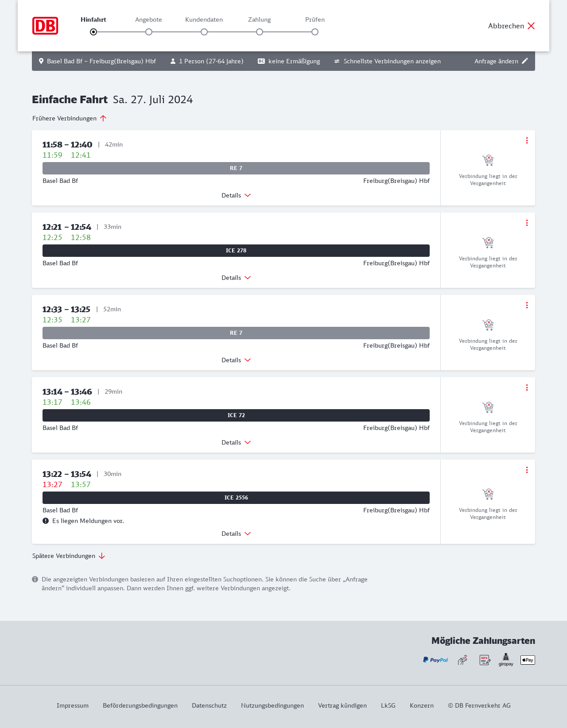The image size is (567, 728).
Task: Click the unavailable cart icon for ICE 72
Action: click(488, 407)
